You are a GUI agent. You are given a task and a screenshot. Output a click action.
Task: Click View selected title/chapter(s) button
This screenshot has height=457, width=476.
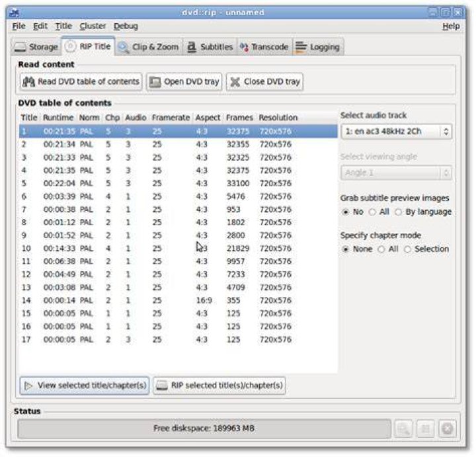85,386
